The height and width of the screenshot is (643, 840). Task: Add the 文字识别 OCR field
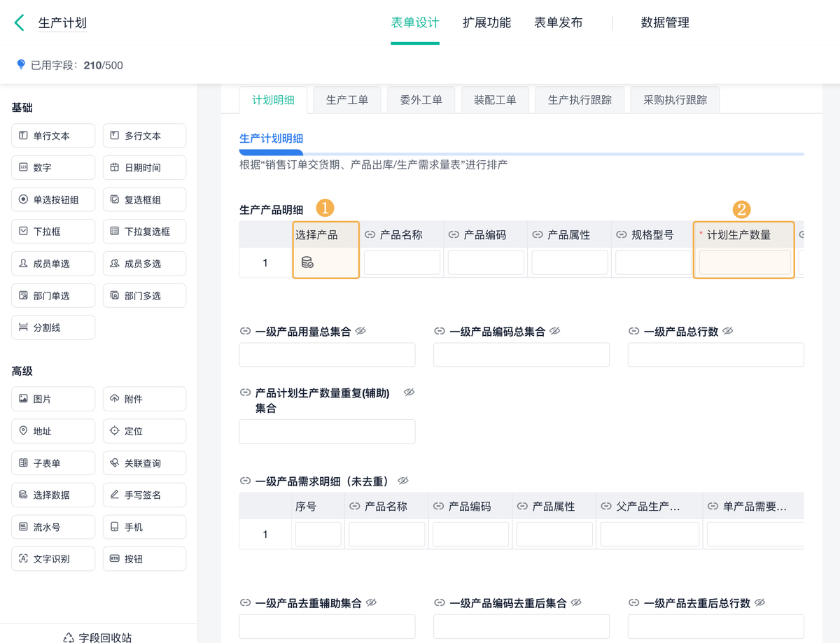coord(53,559)
